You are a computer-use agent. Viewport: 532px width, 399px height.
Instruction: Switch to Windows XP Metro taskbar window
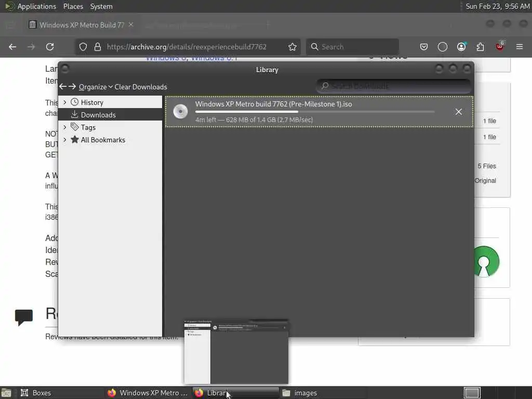148,393
